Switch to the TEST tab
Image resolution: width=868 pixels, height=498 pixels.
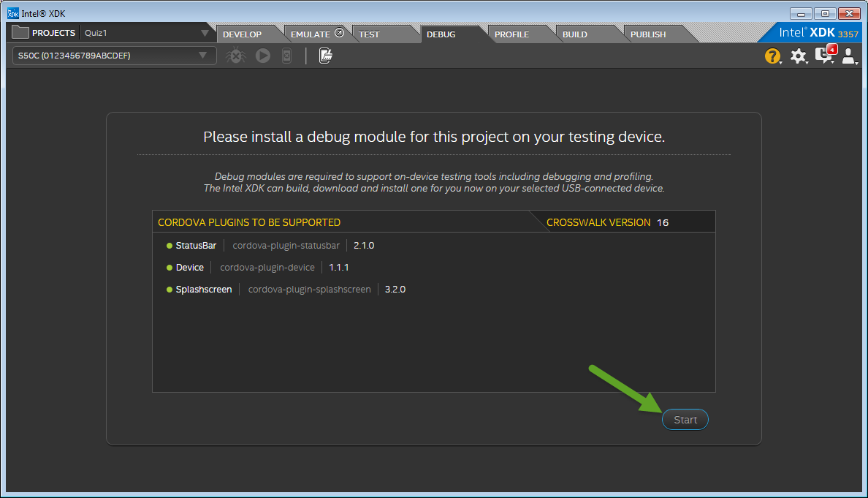pyautogui.click(x=369, y=34)
